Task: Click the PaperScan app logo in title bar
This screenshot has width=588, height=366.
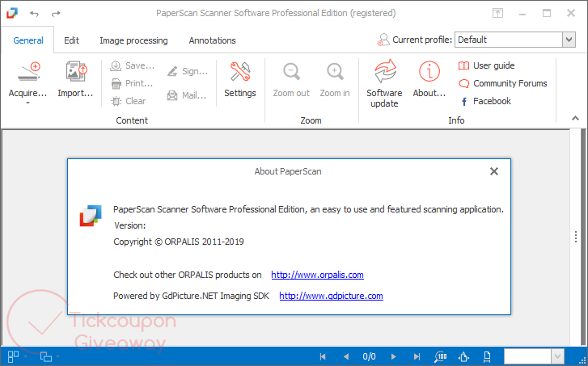Action: (12, 13)
